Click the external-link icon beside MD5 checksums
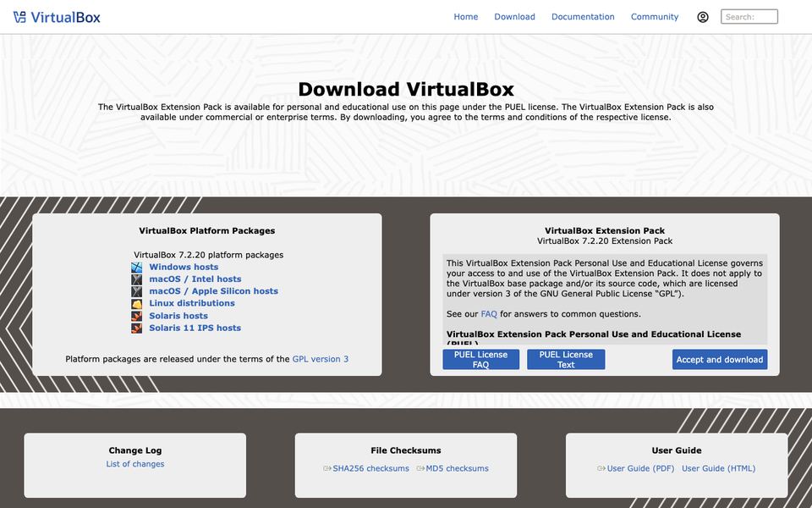This screenshot has width=812, height=508. (x=420, y=468)
